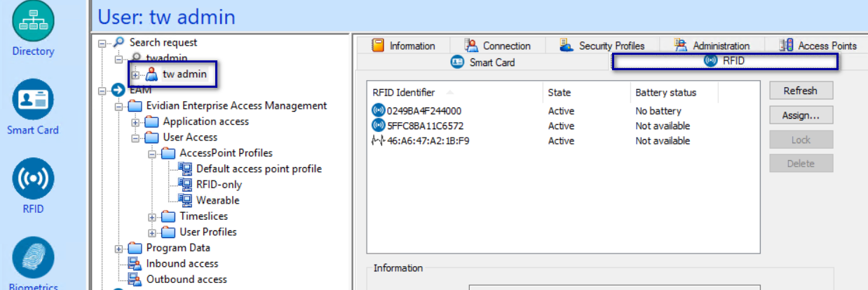Collapse the User Access folder
This screenshot has width=868, height=290.
[x=136, y=138]
